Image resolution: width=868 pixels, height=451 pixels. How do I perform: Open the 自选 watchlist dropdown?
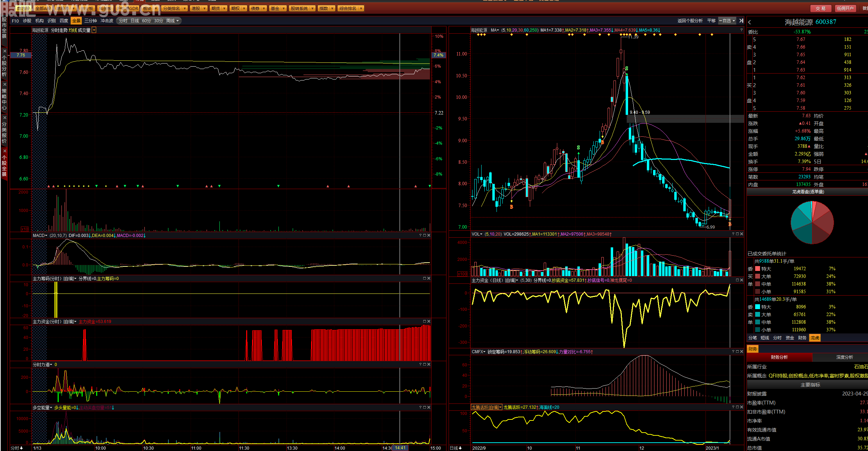727,21
